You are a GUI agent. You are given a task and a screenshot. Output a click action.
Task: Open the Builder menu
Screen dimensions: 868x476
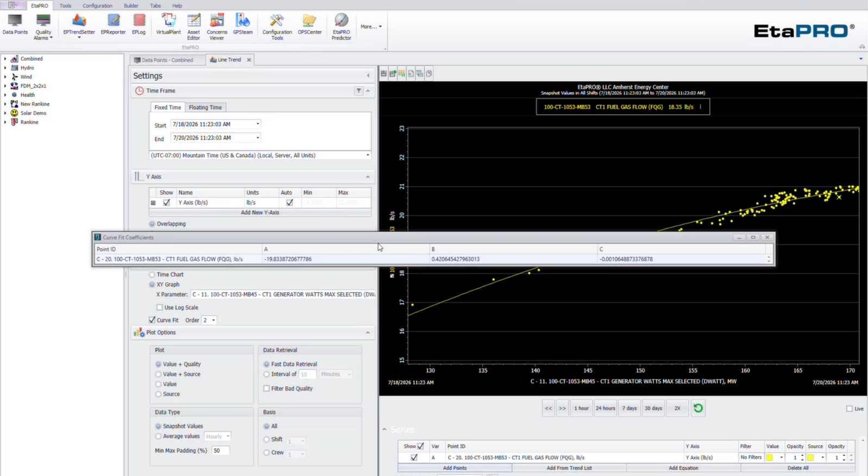[131, 6]
